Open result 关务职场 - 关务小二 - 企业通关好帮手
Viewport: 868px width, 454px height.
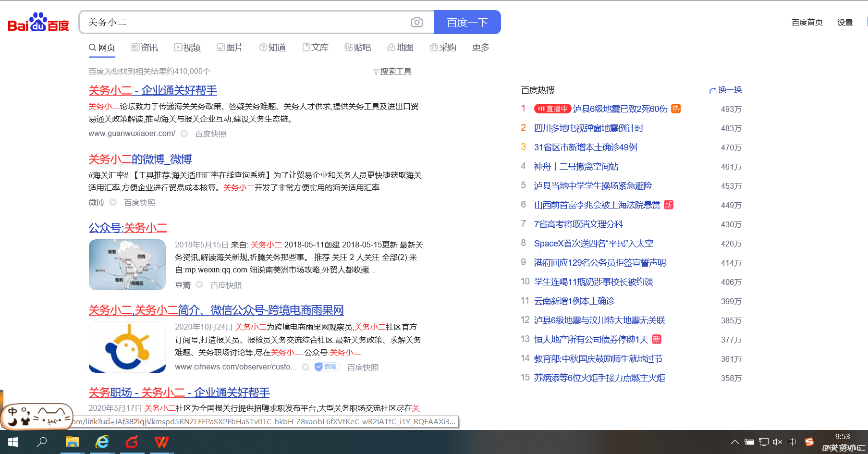[x=179, y=393]
